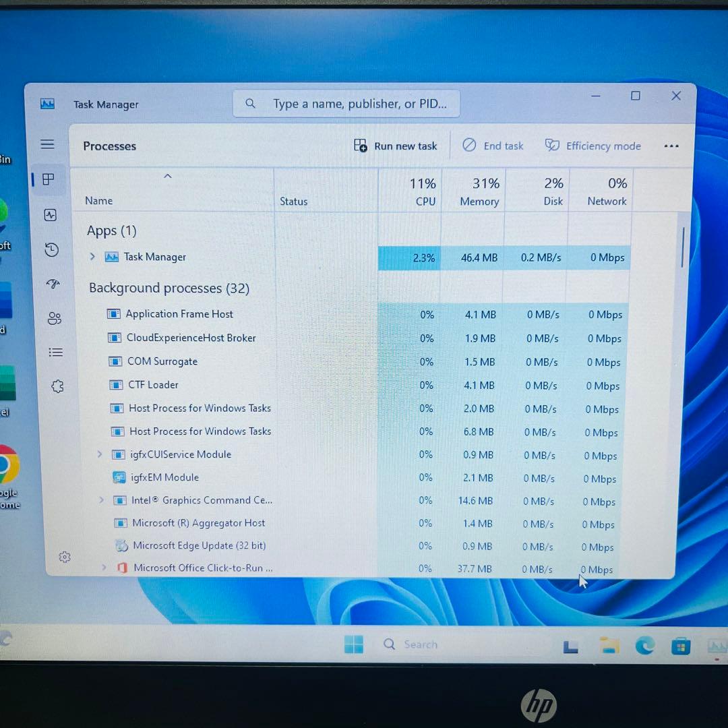Open the more options ellipsis menu
This screenshot has width=728, height=728.
click(x=671, y=146)
